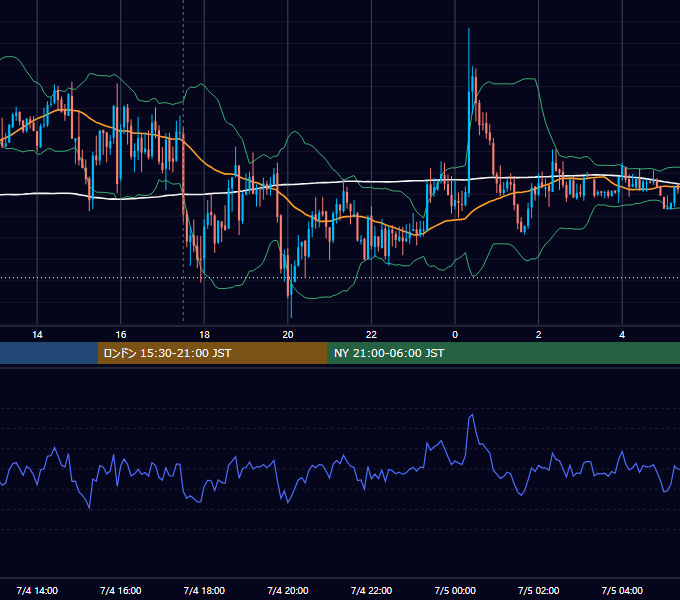680x600 pixels.
Task: Click the hour label 2 on price axis
Action: 539,335
